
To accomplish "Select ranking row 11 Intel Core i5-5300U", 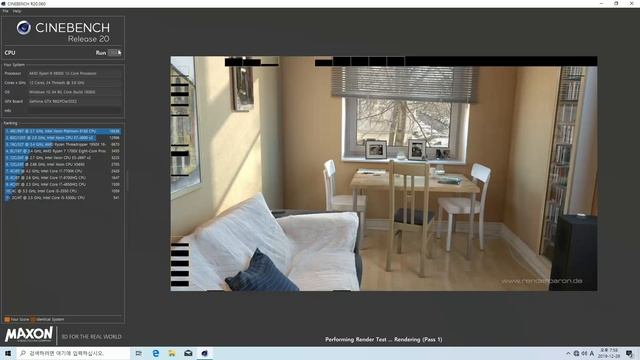I will 63,198.
